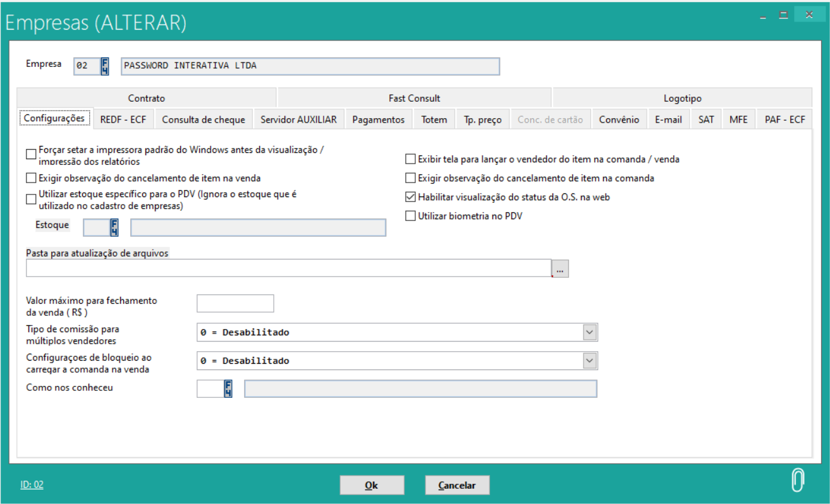
Task: Go to the Logotipo tab
Action: [682, 98]
